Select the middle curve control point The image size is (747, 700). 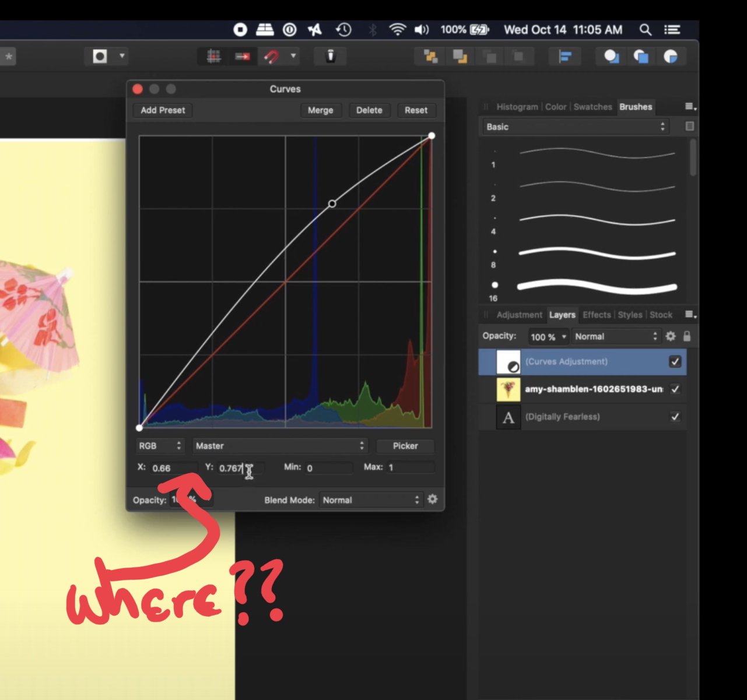(332, 203)
